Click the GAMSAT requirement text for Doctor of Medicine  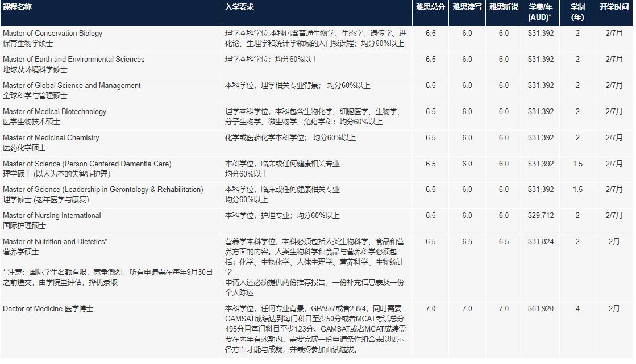[315, 329]
